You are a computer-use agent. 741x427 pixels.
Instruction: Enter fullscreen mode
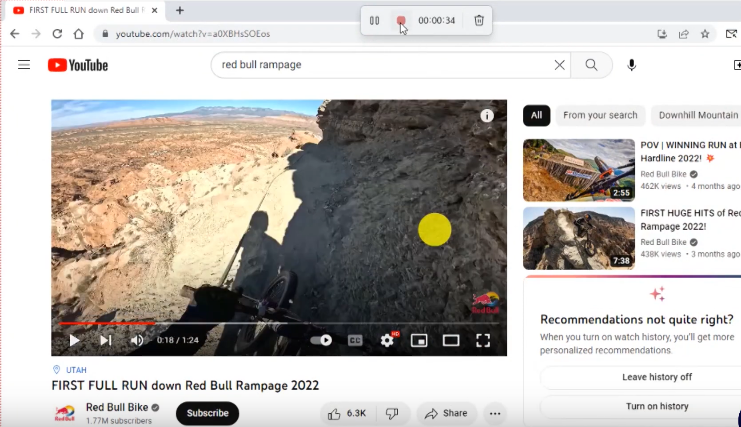click(483, 340)
